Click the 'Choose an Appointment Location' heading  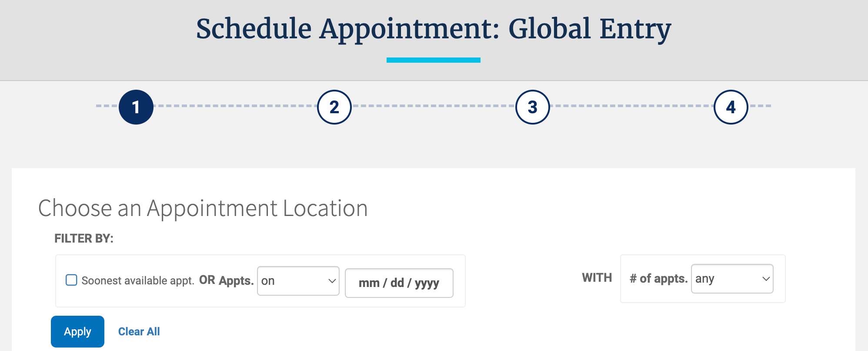[x=203, y=208]
